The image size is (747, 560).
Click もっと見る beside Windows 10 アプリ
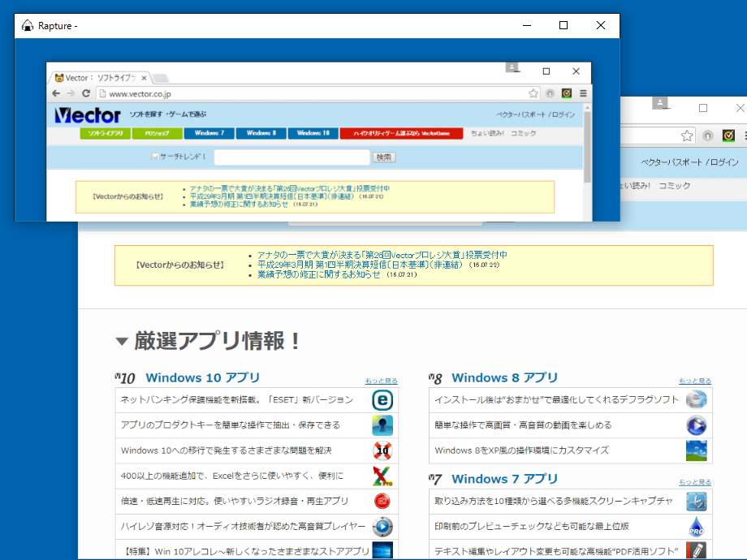pyautogui.click(x=381, y=381)
